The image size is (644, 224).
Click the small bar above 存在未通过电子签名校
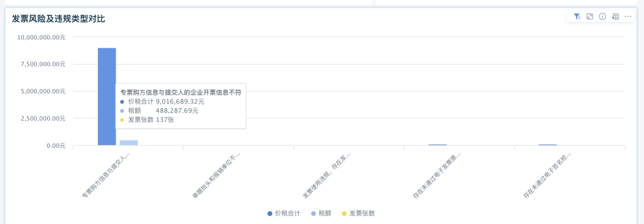click(x=548, y=145)
